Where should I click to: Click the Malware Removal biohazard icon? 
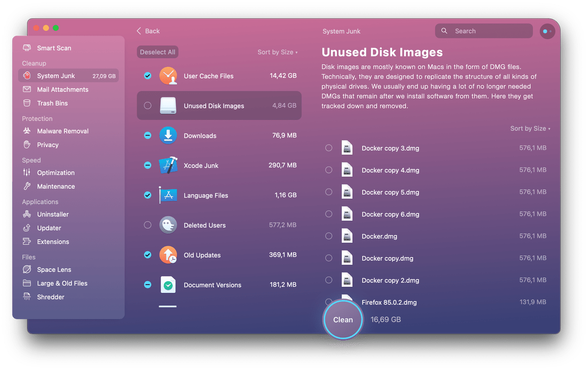click(x=27, y=131)
